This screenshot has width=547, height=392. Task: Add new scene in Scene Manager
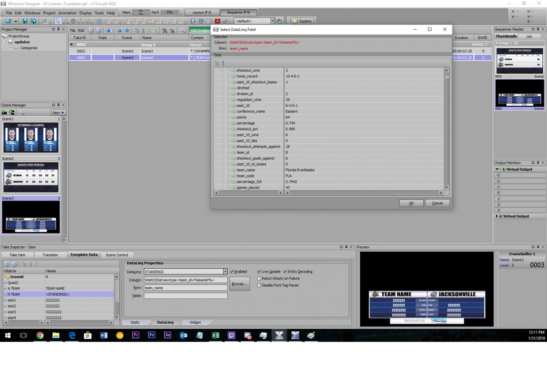point(5,112)
